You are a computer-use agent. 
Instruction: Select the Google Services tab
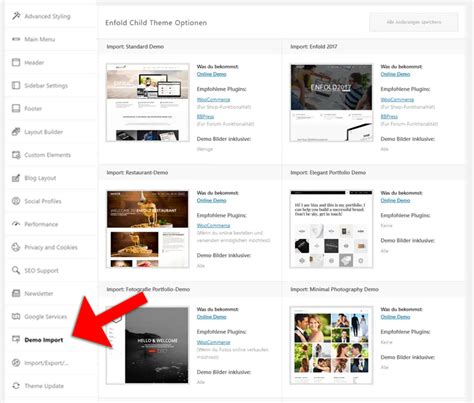(52, 316)
